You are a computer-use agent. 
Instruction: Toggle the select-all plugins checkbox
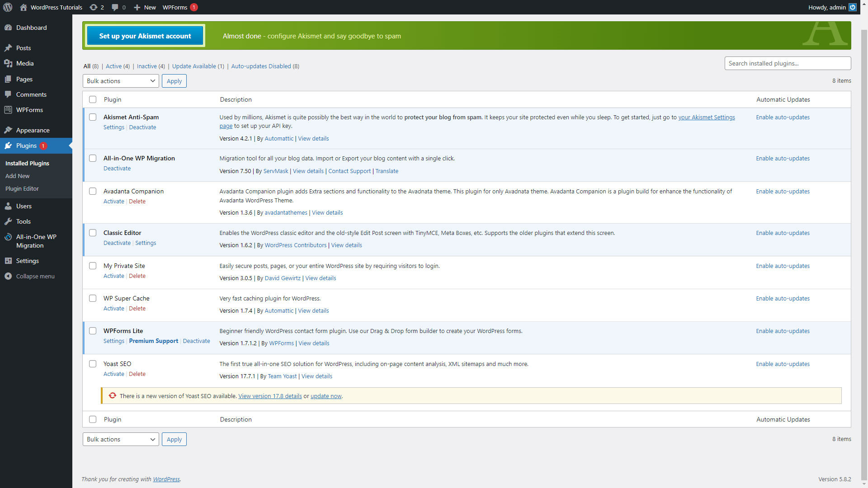[x=93, y=99]
